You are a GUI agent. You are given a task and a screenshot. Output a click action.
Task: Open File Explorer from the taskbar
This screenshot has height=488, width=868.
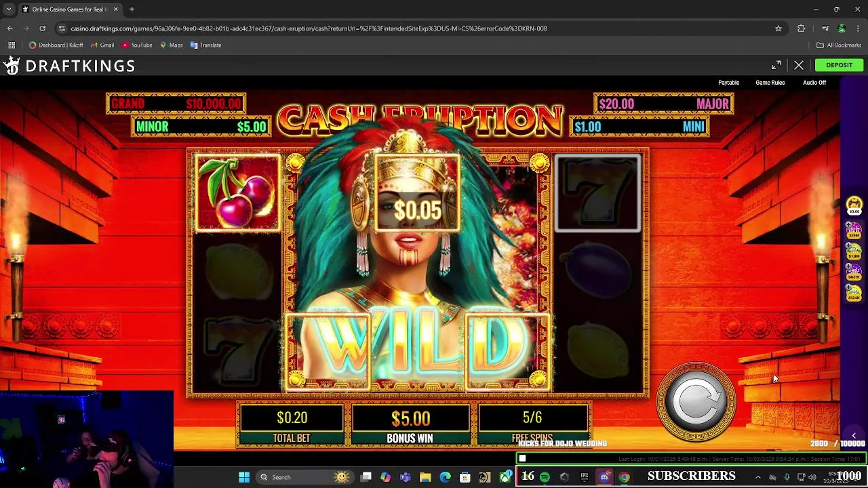(x=425, y=477)
